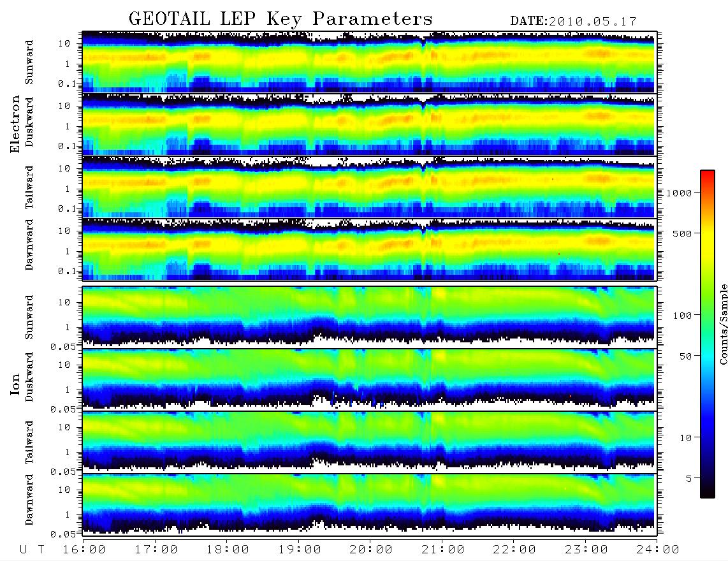
Task: Click the 21:00 time tick label
Action: pos(443,550)
